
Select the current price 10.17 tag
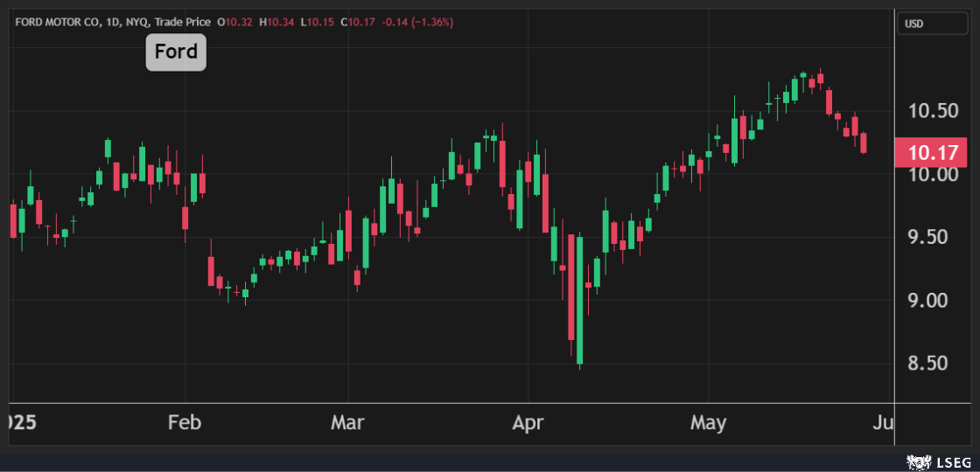[x=932, y=153]
